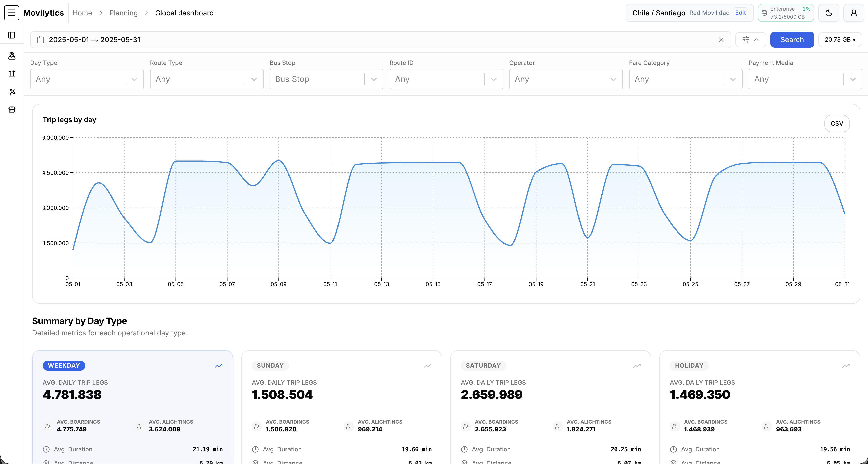Switch to dark mode moon icon

(x=829, y=13)
